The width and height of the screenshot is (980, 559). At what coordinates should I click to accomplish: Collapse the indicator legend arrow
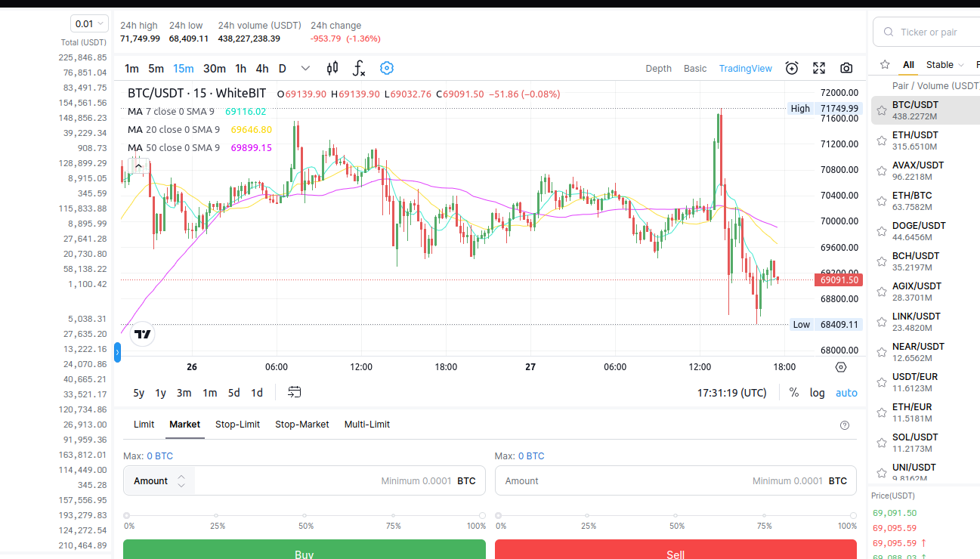pyautogui.click(x=138, y=165)
